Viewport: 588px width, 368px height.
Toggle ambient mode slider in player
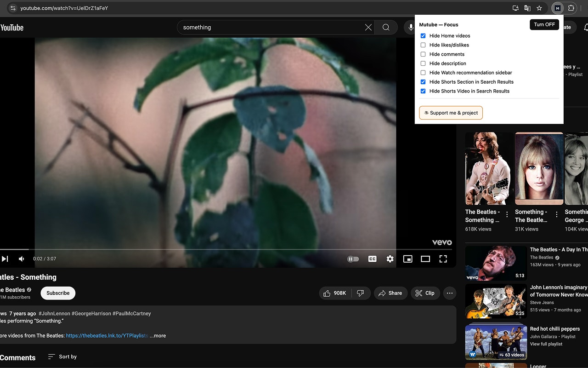(353, 259)
